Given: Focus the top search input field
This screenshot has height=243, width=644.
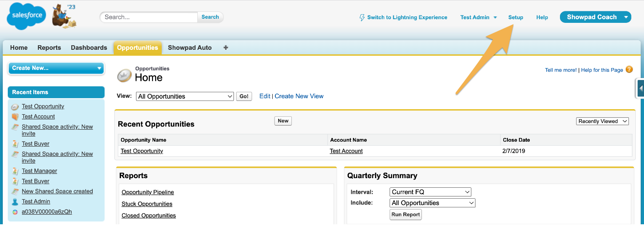Looking at the screenshot, I should pos(149,17).
